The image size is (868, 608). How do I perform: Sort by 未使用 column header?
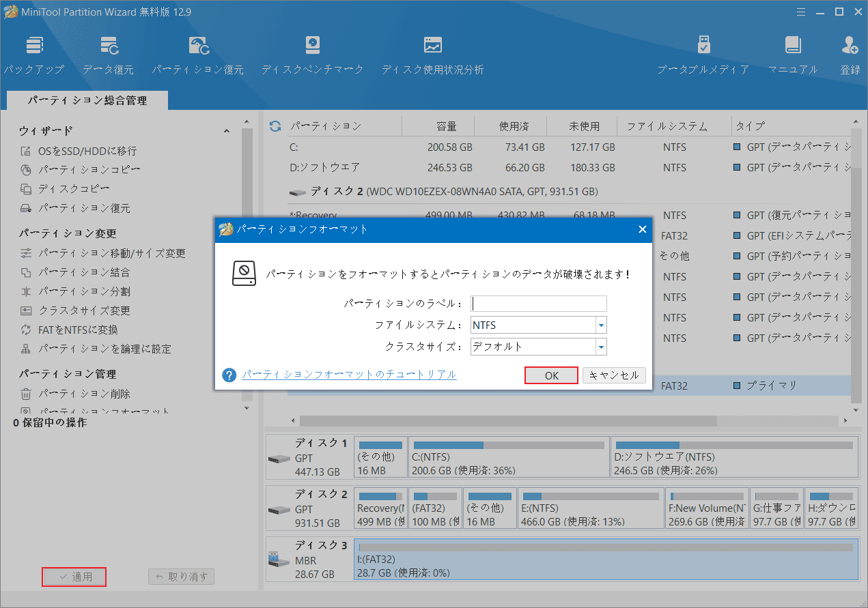click(x=584, y=126)
